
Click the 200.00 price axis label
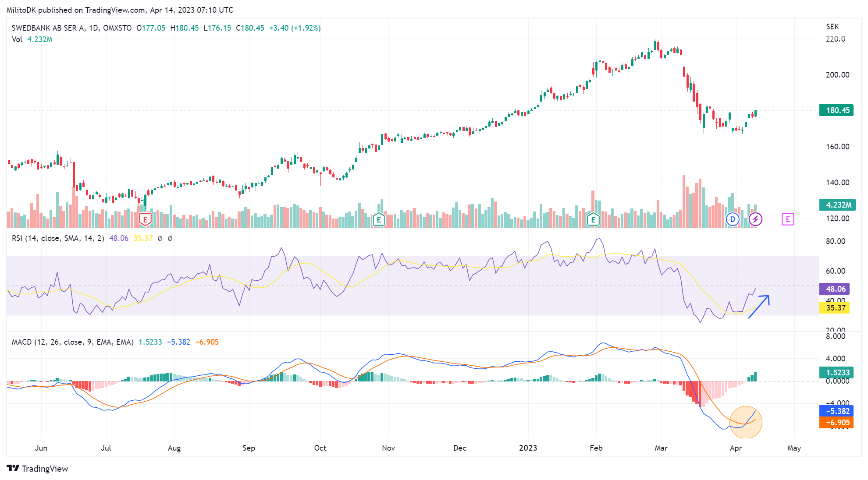click(838, 75)
